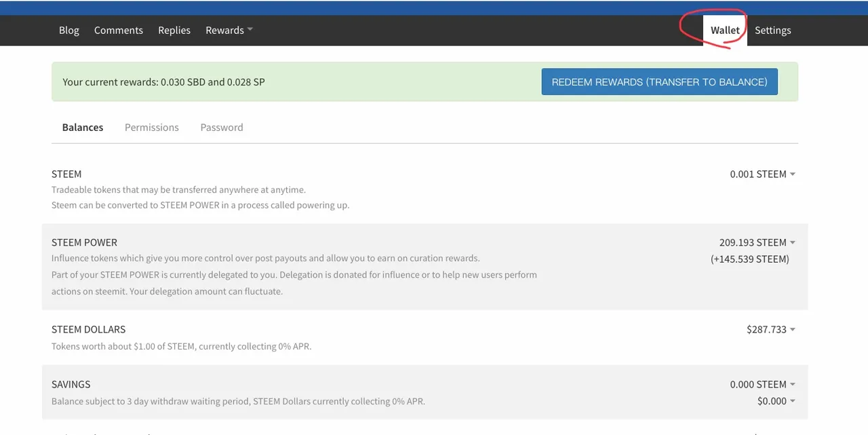The width and height of the screenshot is (868, 435).
Task: Open the Settings tab
Action: point(773,30)
